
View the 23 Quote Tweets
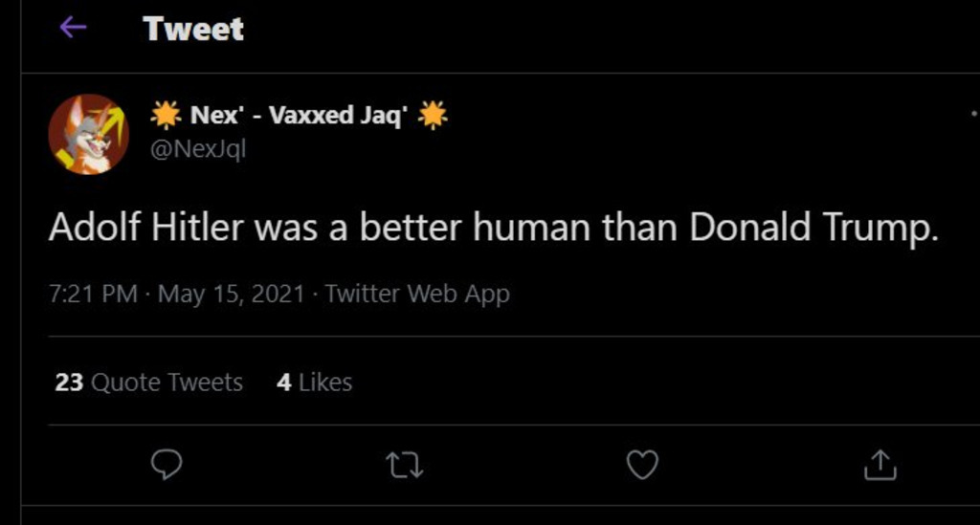[x=149, y=383]
